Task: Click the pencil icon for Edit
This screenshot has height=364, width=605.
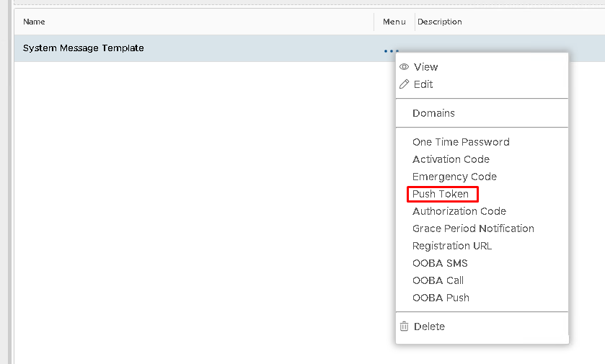Action: (404, 84)
